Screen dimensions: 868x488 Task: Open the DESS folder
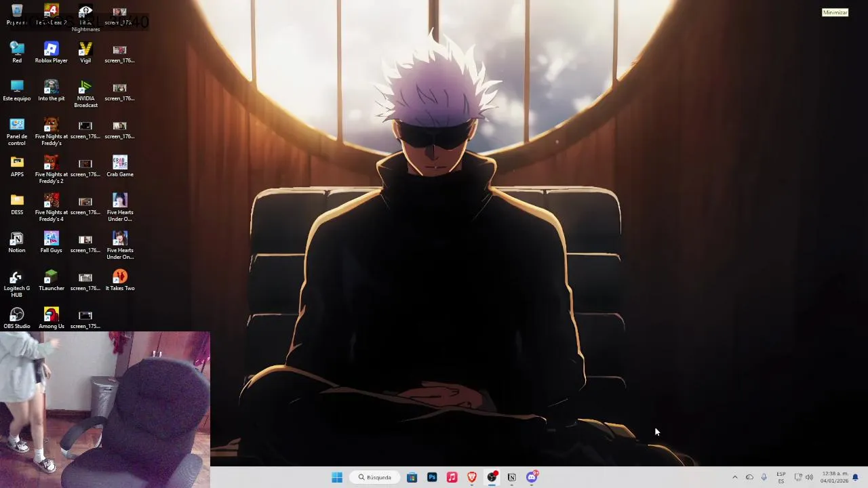coord(17,205)
